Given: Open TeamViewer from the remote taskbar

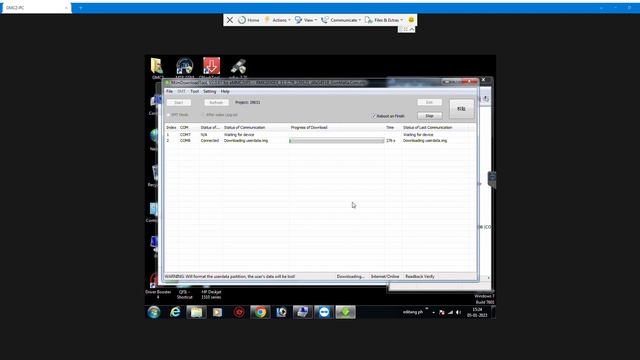Looking at the screenshot, I should coord(324,312).
